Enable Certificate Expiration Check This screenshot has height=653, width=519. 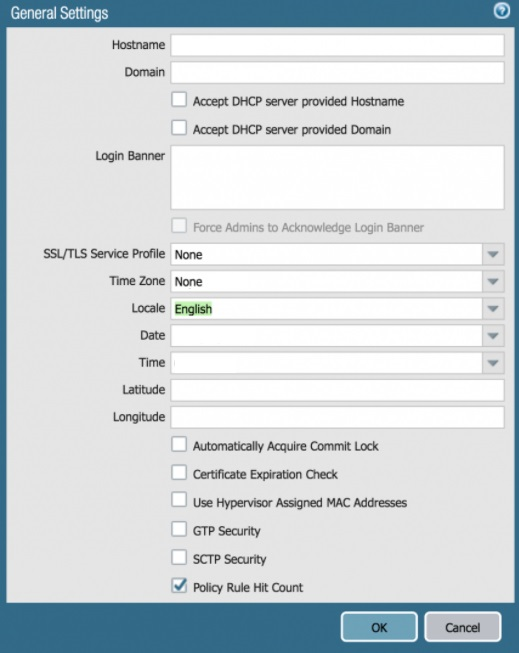point(179,473)
